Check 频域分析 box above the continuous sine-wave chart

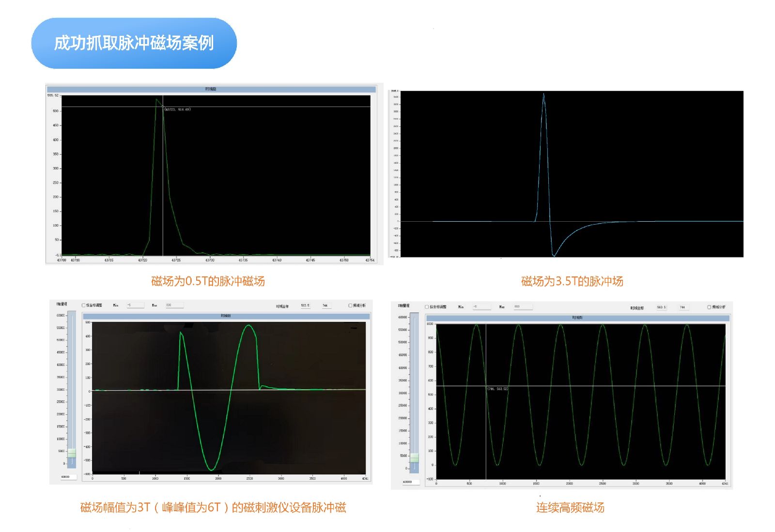[709, 307]
